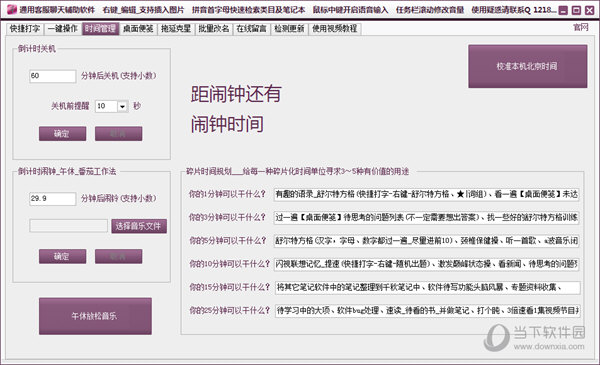
Task: Edit the 15分钟可以干什么 text field
Action: pyautogui.click(x=427, y=287)
